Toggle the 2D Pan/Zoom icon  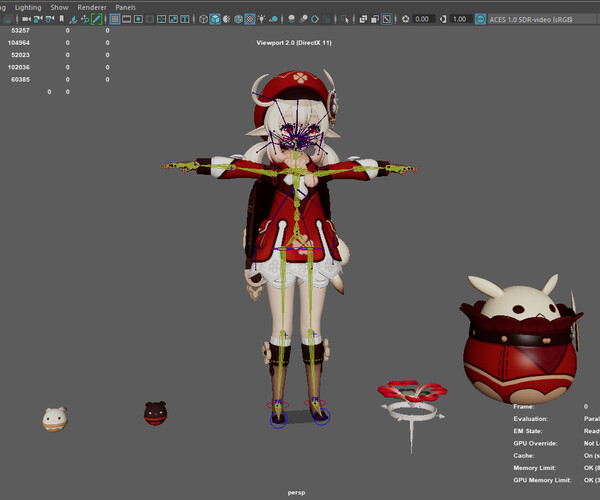[x=85, y=19]
